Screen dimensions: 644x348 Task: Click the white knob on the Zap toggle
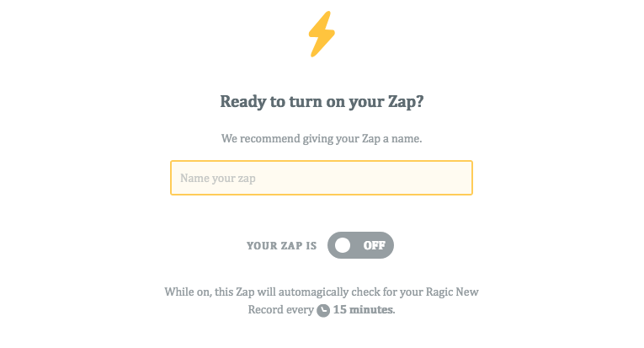click(x=343, y=245)
